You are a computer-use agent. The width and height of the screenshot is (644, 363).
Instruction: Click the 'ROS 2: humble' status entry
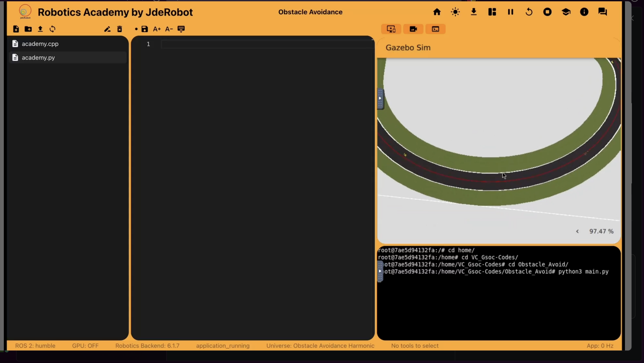35,346
